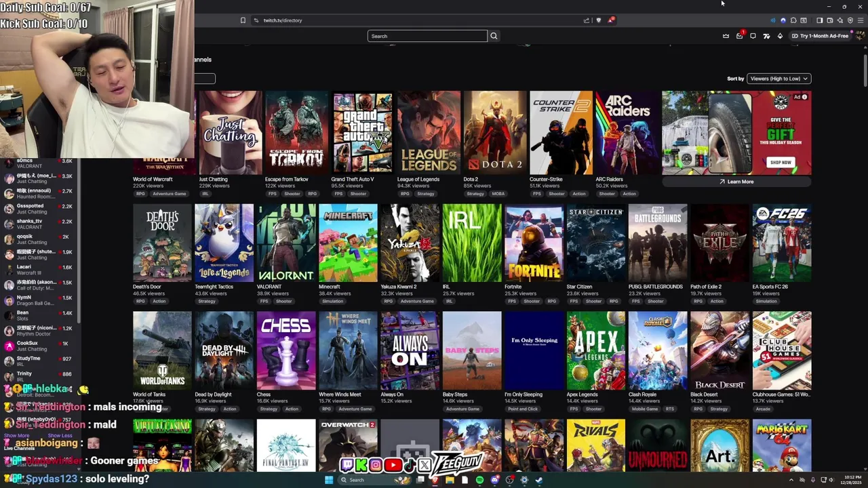The image size is (868, 488).
Task: Open the Death's Door category cover
Action: (162, 243)
